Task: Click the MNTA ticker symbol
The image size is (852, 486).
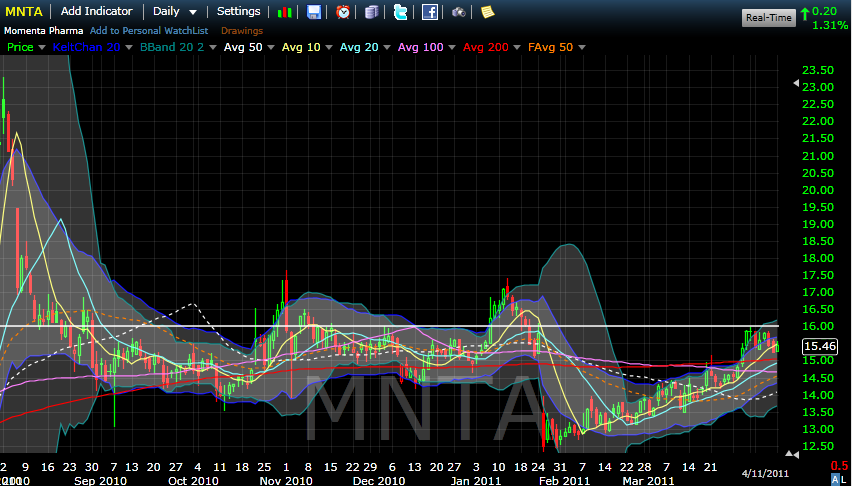Action: click(24, 11)
